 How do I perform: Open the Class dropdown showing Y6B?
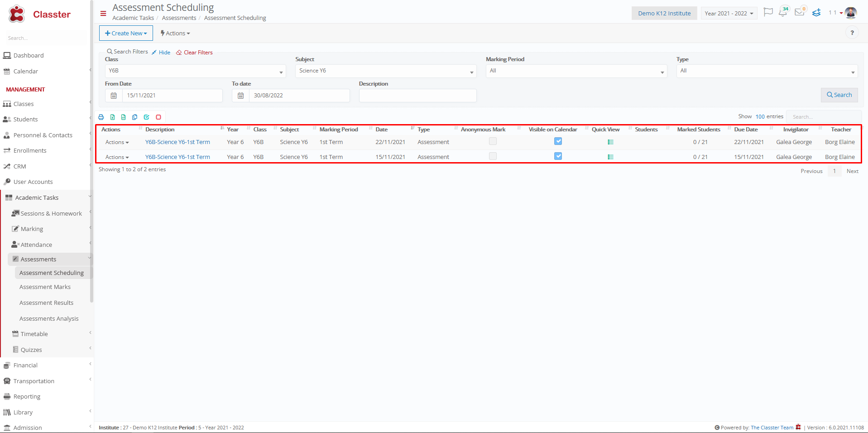195,71
